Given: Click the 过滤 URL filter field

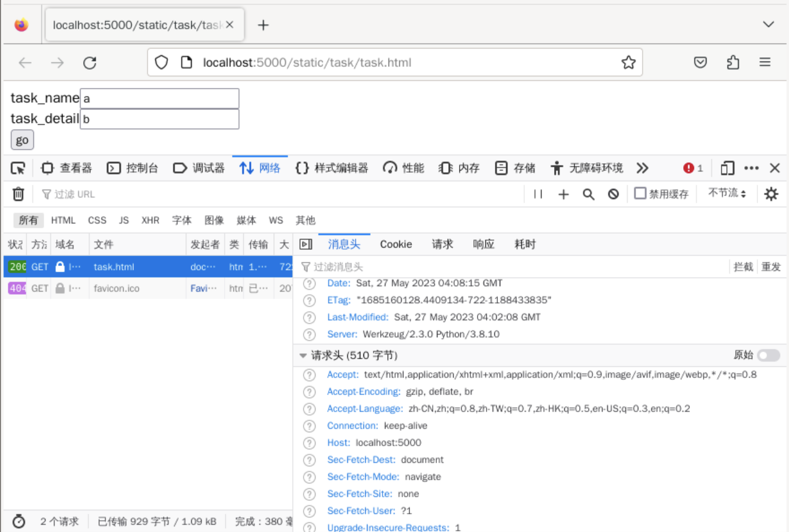Looking at the screenshot, I should click(x=278, y=194).
